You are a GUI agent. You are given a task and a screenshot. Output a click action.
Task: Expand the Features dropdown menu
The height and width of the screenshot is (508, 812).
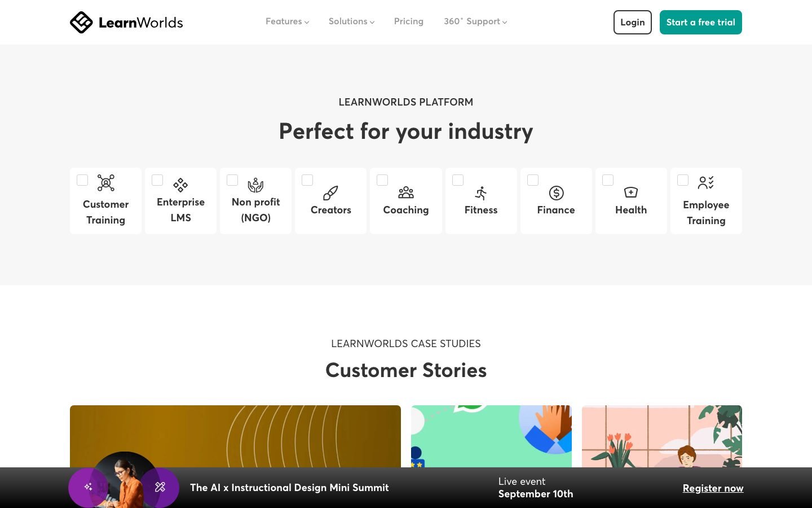[x=287, y=21]
